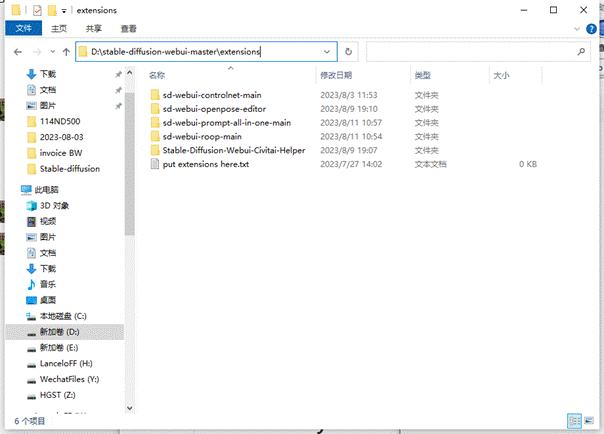This screenshot has height=434, width=604.
Task: Select 此电脑 in the navigation pane
Action: [46, 190]
